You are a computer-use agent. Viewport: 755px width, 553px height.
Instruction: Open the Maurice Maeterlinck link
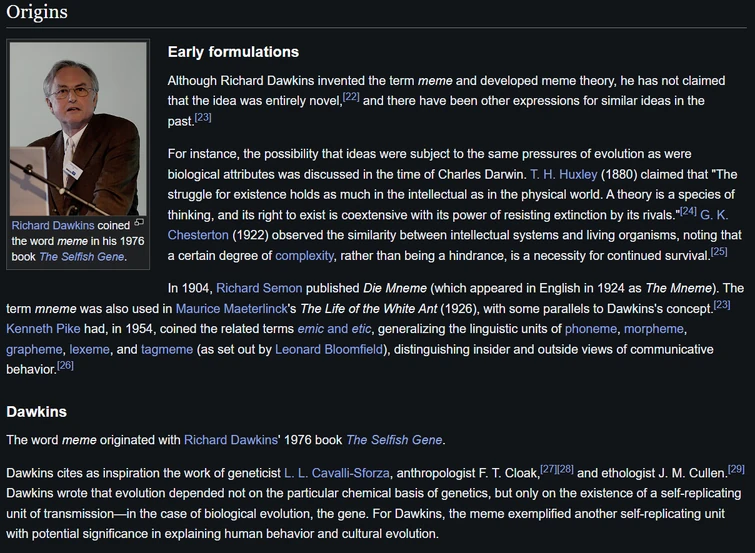pos(231,308)
